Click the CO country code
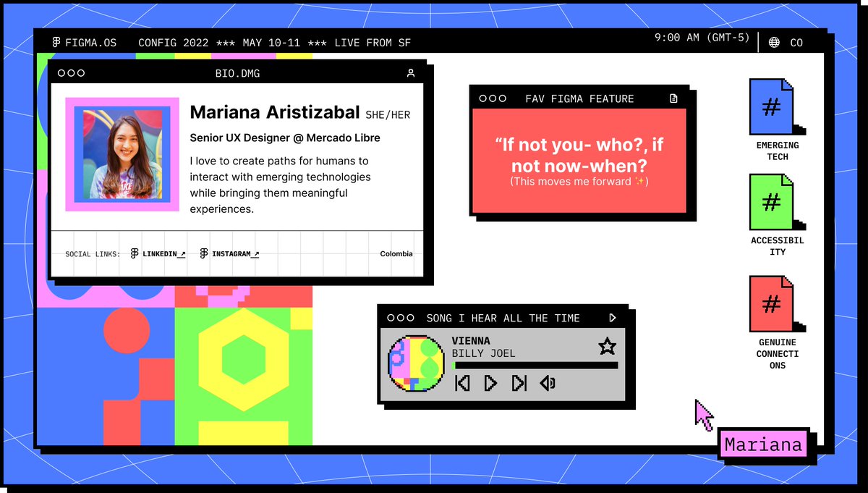The image size is (868, 493). click(x=796, y=43)
